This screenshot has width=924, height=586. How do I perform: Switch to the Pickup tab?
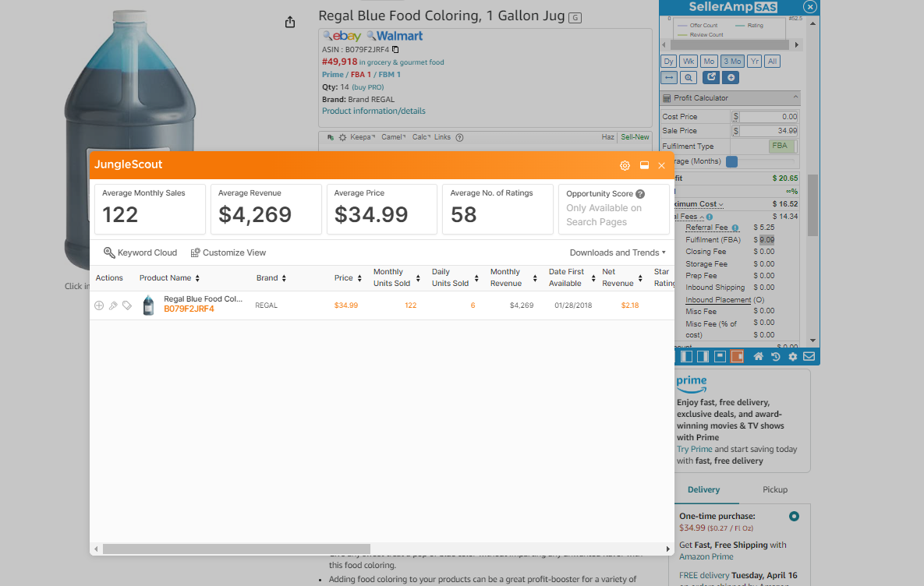[x=775, y=490]
